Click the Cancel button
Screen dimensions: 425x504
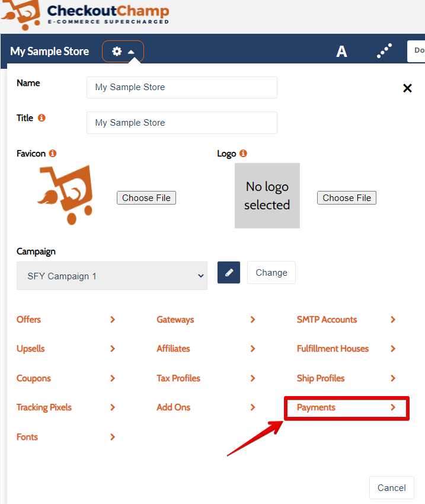(x=391, y=488)
